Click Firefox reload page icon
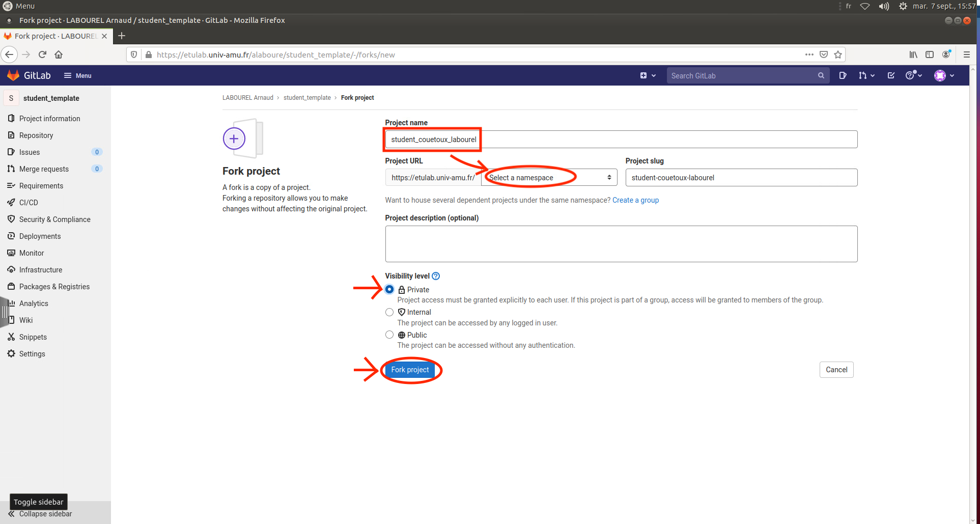This screenshot has width=980, height=524. point(43,54)
